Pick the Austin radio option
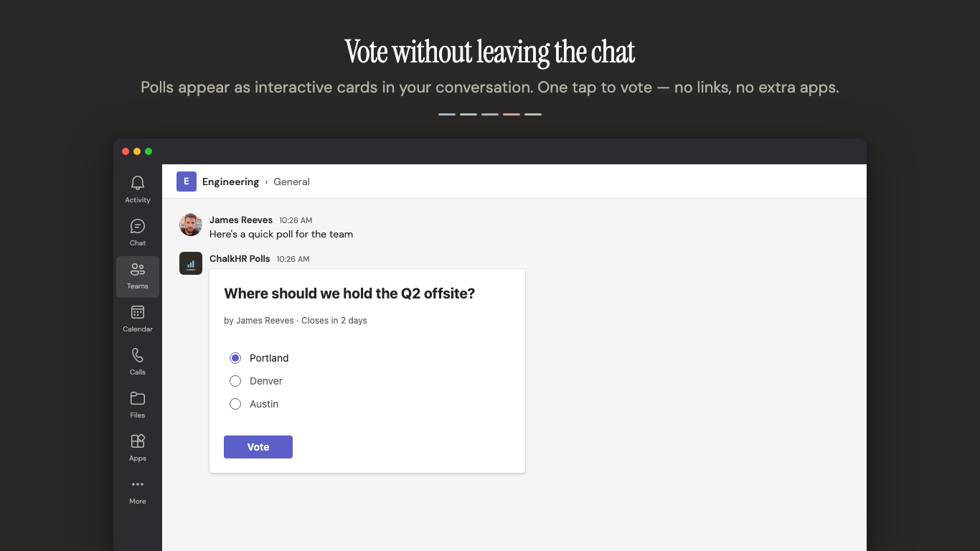 (235, 404)
